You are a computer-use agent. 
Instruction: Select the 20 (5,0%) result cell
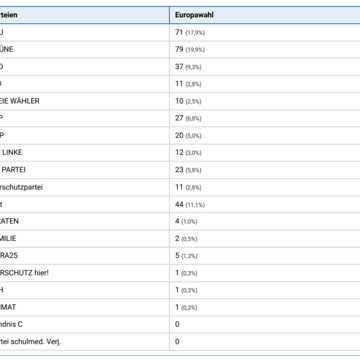tap(265, 136)
